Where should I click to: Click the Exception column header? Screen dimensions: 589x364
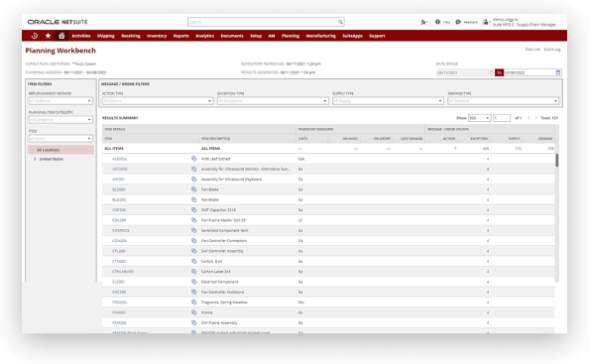(x=479, y=139)
